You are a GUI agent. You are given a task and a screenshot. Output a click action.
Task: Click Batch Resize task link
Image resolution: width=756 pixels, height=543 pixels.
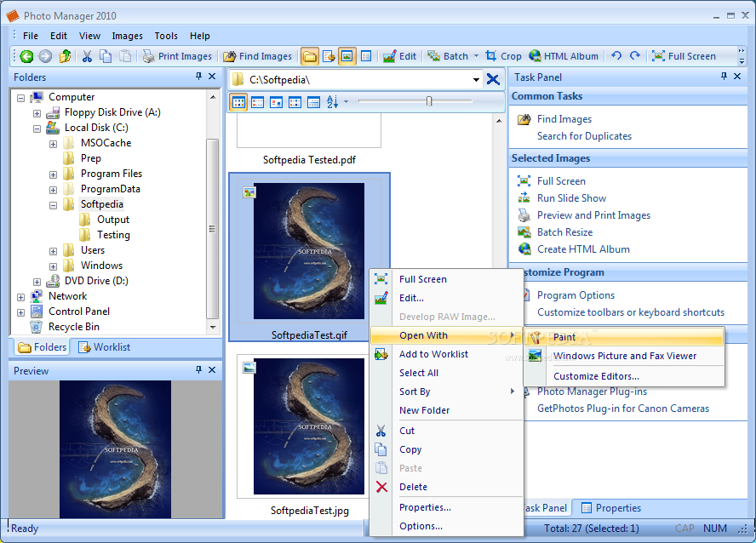(565, 232)
